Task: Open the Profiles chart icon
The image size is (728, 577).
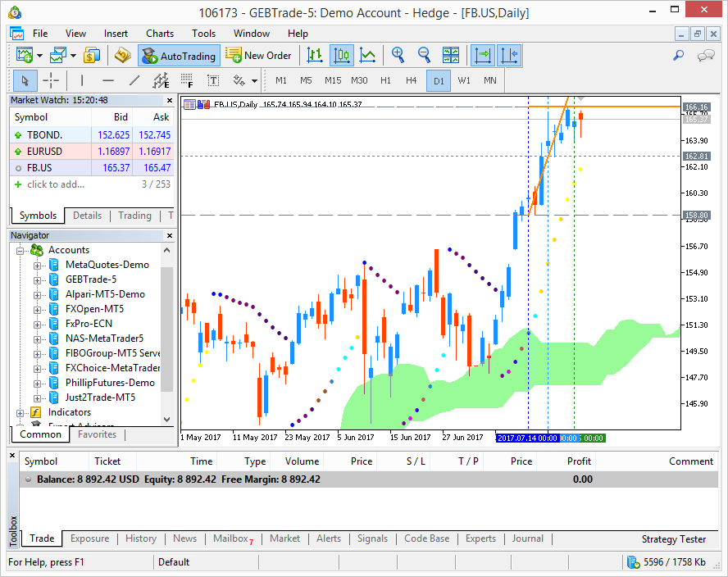Action: 58,56
